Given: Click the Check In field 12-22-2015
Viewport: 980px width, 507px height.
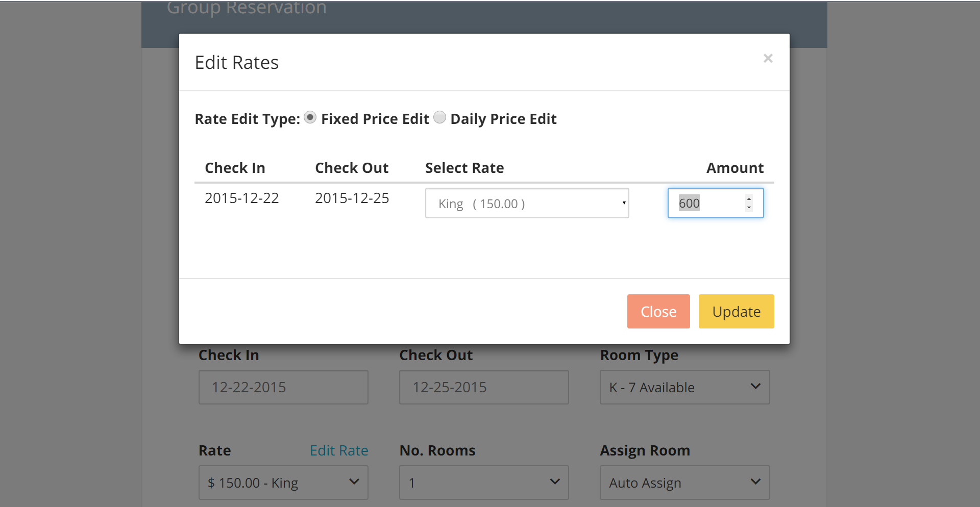Looking at the screenshot, I should point(283,387).
